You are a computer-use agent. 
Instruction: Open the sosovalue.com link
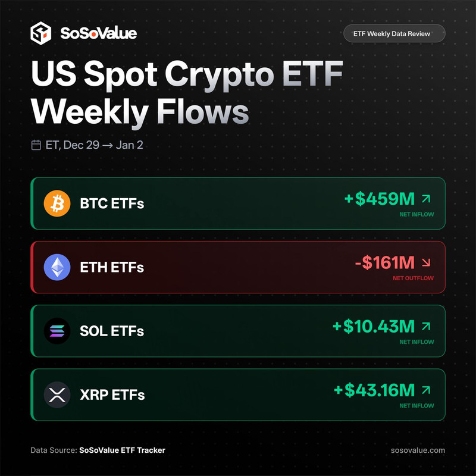pos(419,450)
